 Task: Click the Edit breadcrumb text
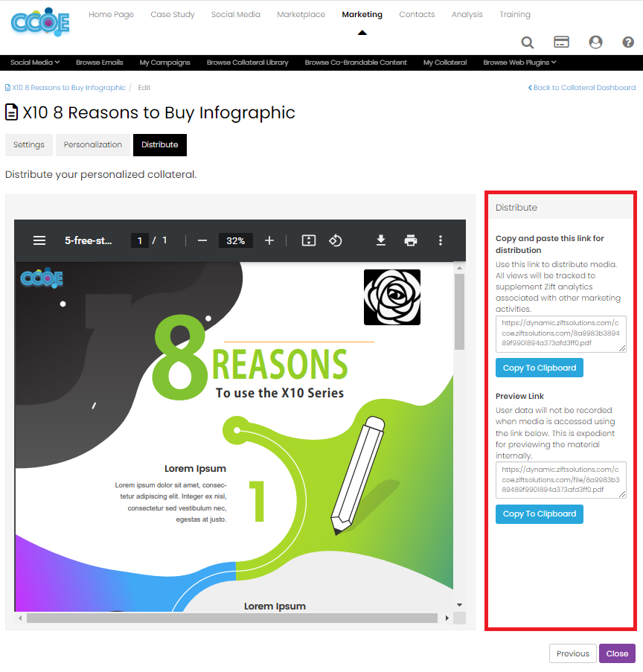pos(144,87)
